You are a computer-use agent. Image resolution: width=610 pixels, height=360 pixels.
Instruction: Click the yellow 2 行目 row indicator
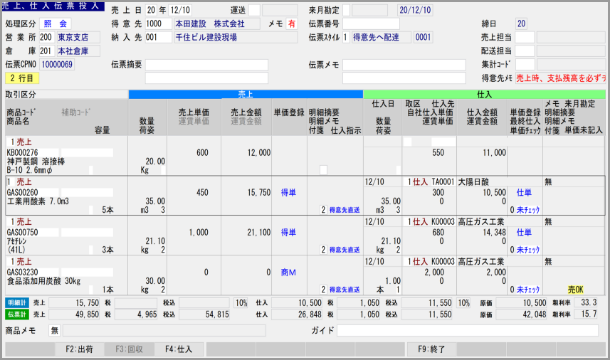(22, 78)
